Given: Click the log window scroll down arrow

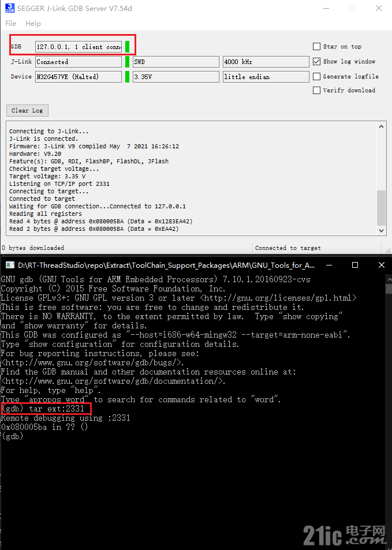Looking at the screenshot, I should coord(381,230).
